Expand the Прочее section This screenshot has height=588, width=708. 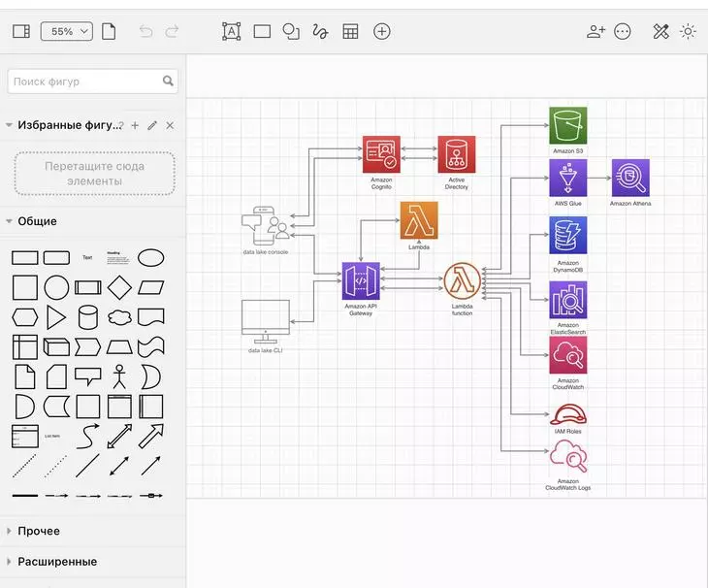coord(10,531)
